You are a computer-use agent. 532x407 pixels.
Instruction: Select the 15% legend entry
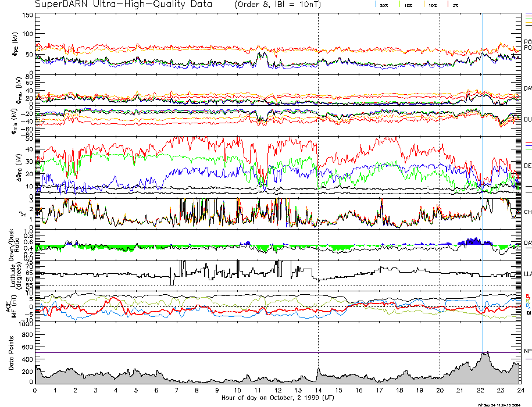(408, 5)
